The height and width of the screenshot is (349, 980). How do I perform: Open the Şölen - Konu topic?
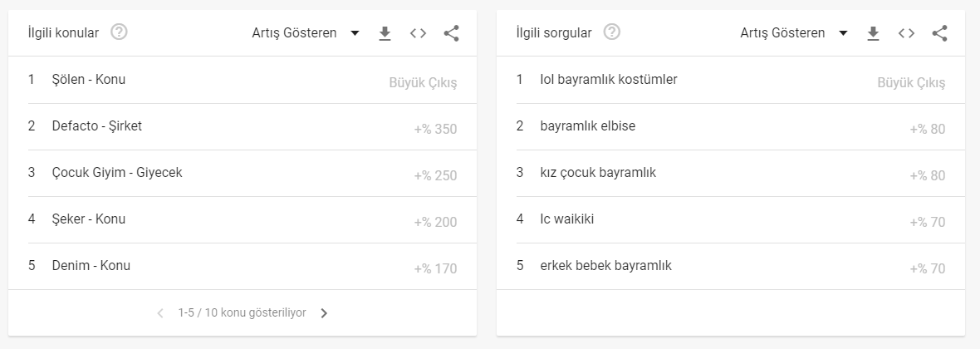243,80
